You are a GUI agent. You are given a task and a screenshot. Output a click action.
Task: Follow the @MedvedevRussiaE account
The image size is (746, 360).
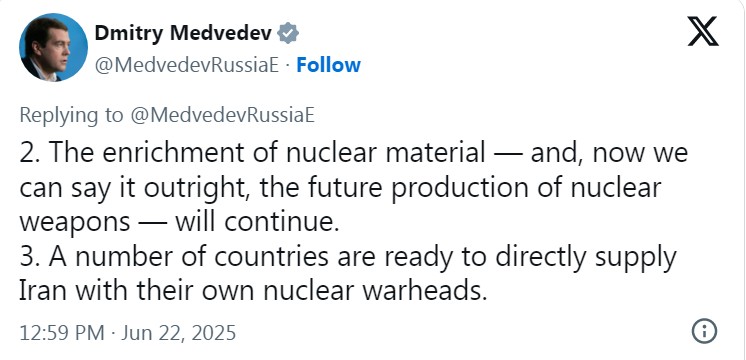pyautogui.click(x=328, y=65)
